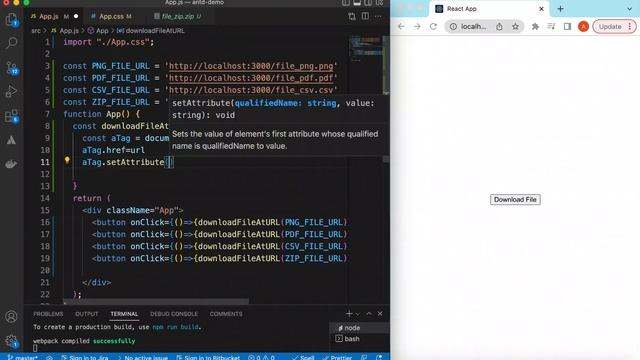Select the App.js editor tab
Screen dimensions: 640x360
(x=54, y=16)
